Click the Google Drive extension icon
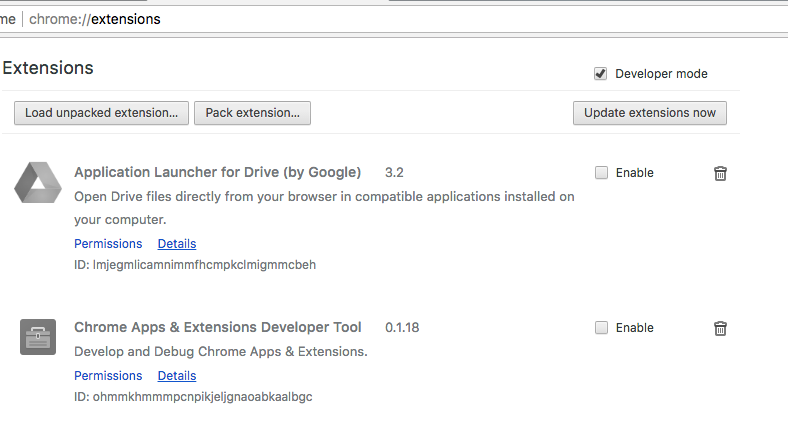This screenshot has width=788, height=430. coord(38,181)
